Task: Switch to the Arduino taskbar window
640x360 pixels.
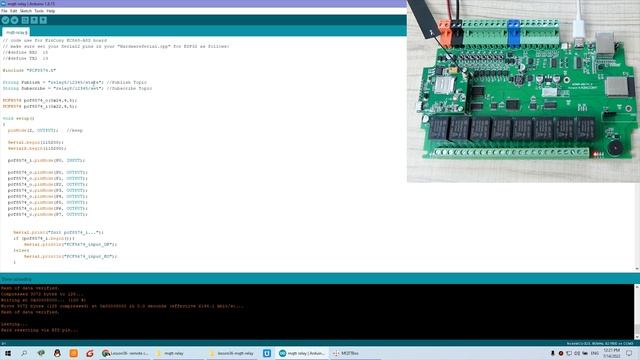Action: point(302,353)
